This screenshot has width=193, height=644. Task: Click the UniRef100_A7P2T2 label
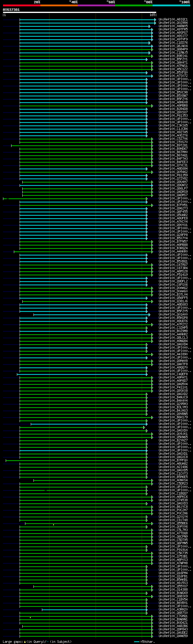coord(173,324)
